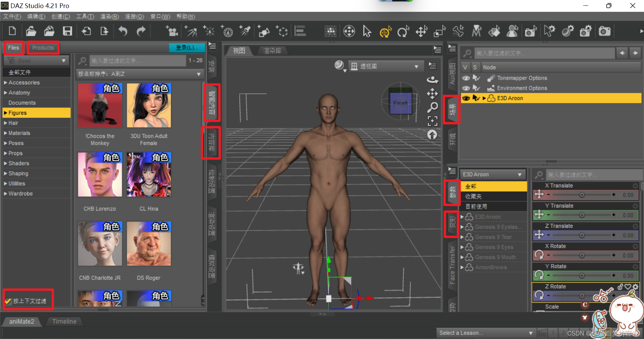The image size is (644, 340).
Task: Toggle the context filter checkbox
Action: pyautogui.click(x=8, y=301)
